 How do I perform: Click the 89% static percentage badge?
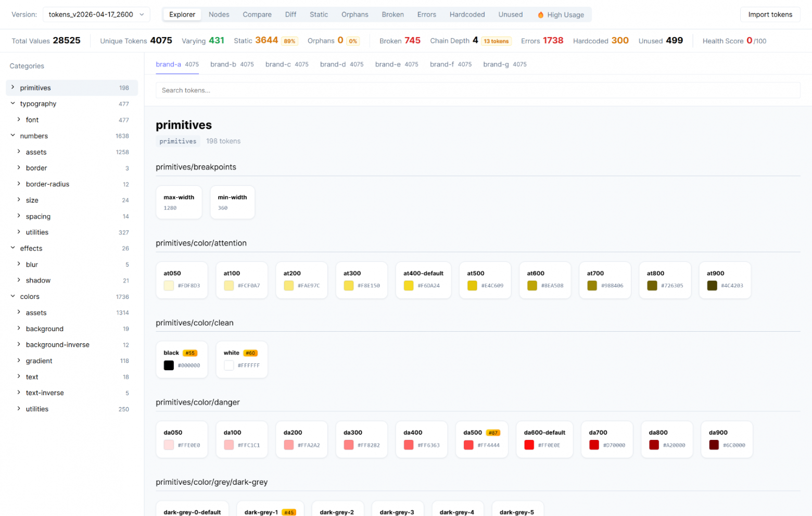pyautogui.click(x=289, y=41)
